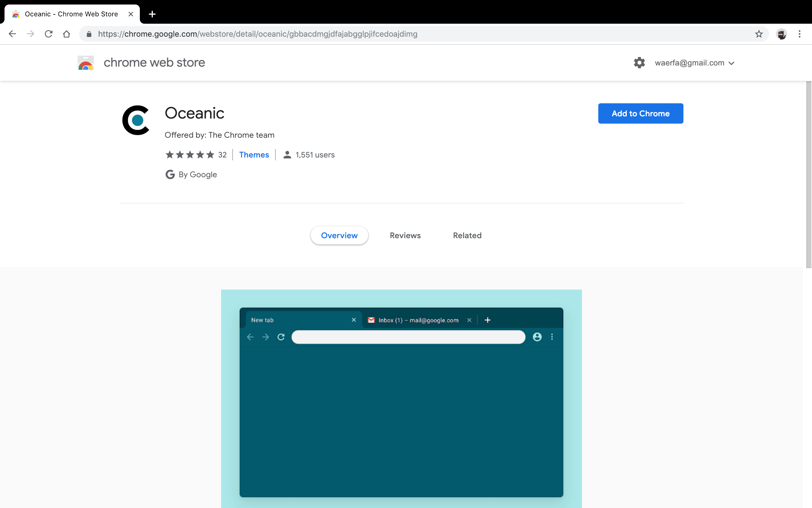Reload the current page
The width and height of the screenshot is (812, 508).
(x=49, y=34)
